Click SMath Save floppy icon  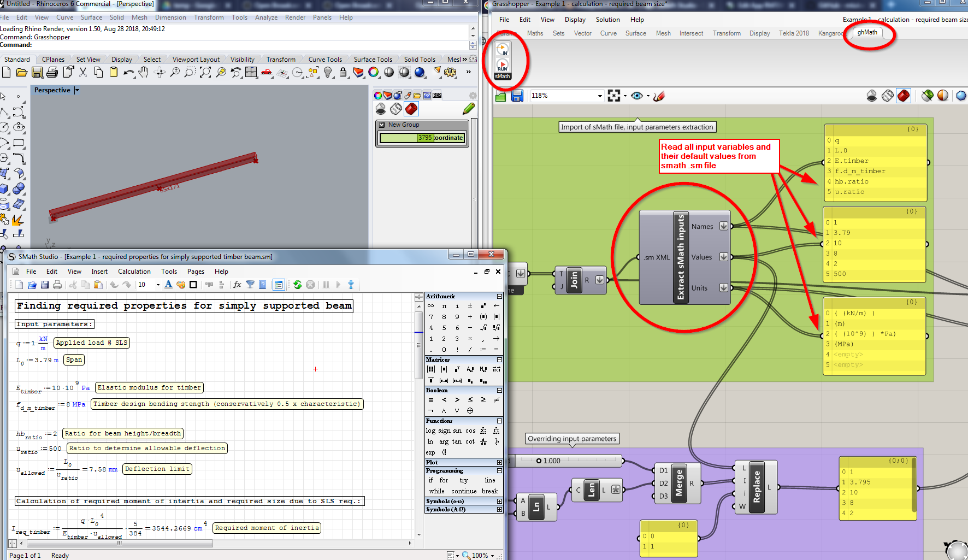(45, 285)
